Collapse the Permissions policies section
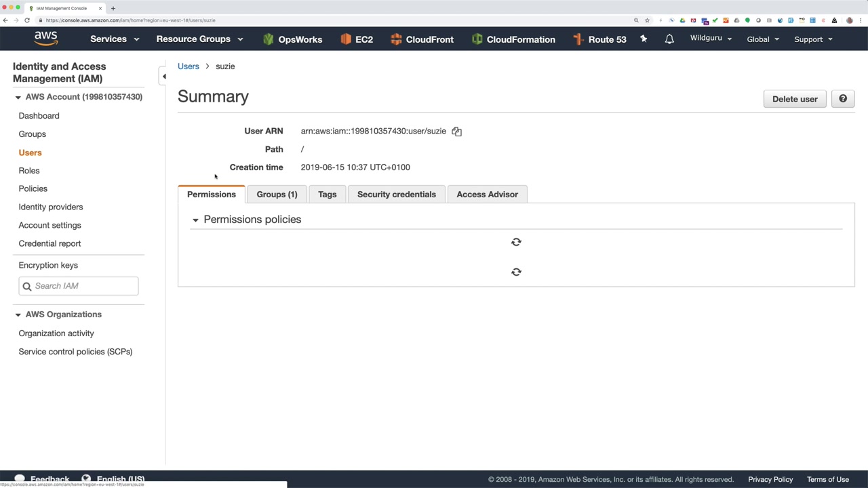Viewport: 868px width, 488px height. point(195,220)
